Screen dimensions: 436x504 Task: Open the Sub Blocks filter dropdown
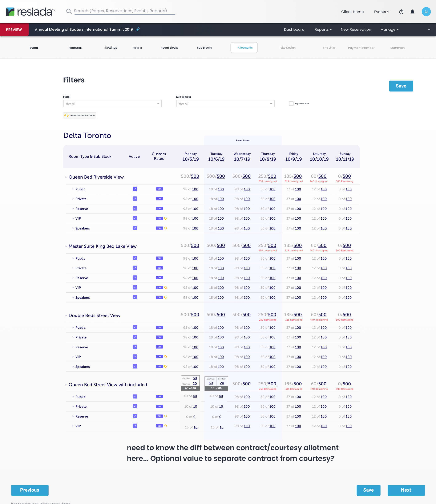pos(225,104)
